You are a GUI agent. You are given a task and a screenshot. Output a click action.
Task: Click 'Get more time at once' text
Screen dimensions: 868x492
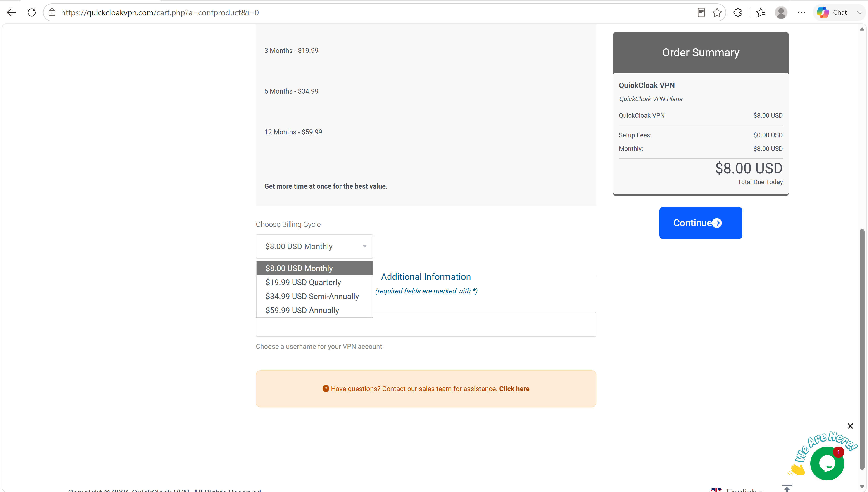coord(326,187)
